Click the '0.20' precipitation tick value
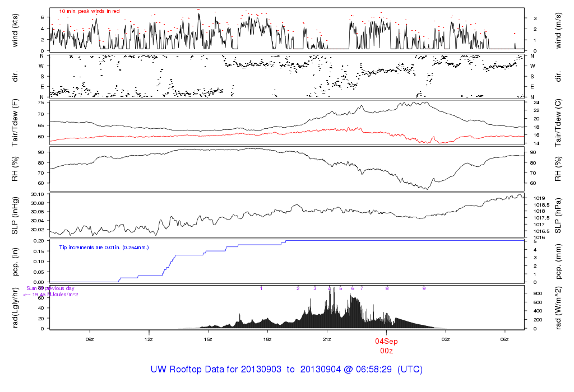The height and width of the screenshot is (392, 574). point(39,241)
